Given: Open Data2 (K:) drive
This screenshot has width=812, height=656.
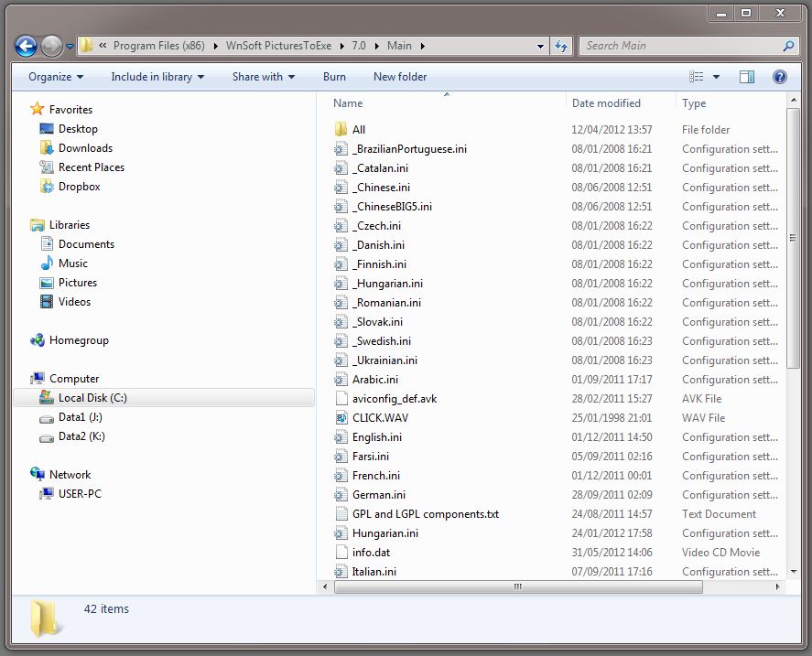Looking at the screenshot, I should pos(81,436).
